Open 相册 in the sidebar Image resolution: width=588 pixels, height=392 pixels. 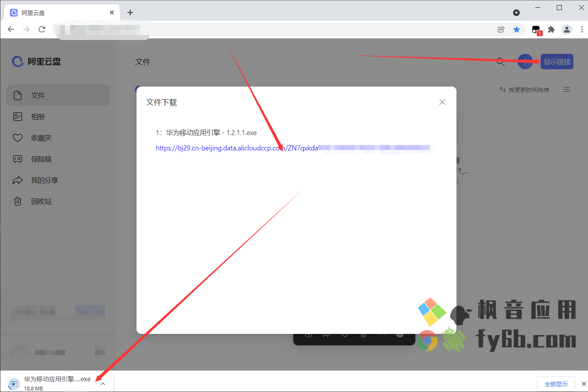click(x=58, y=117)
